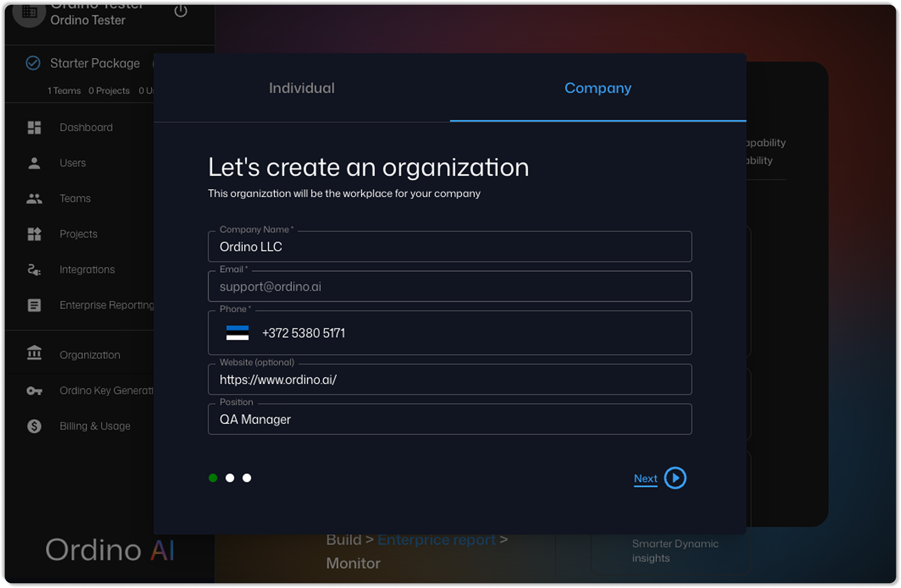Screen dimensions: 901x588
Task: Click the Integrations plug icon
Action: 34,270
